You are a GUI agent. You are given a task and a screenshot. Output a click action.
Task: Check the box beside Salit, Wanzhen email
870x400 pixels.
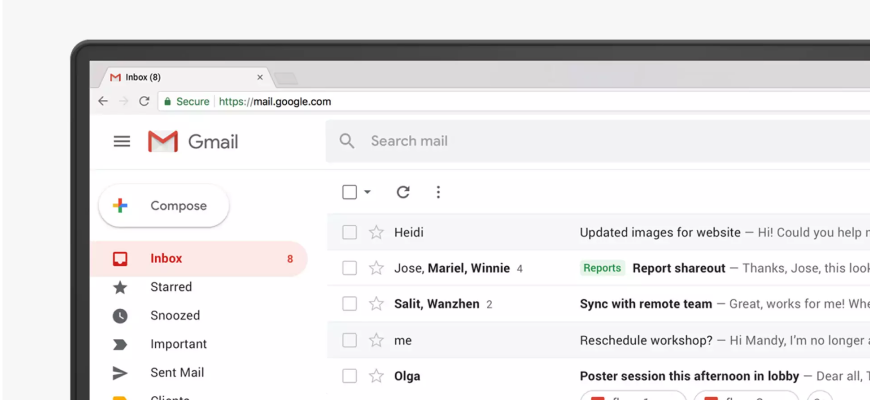click(349, 304)
